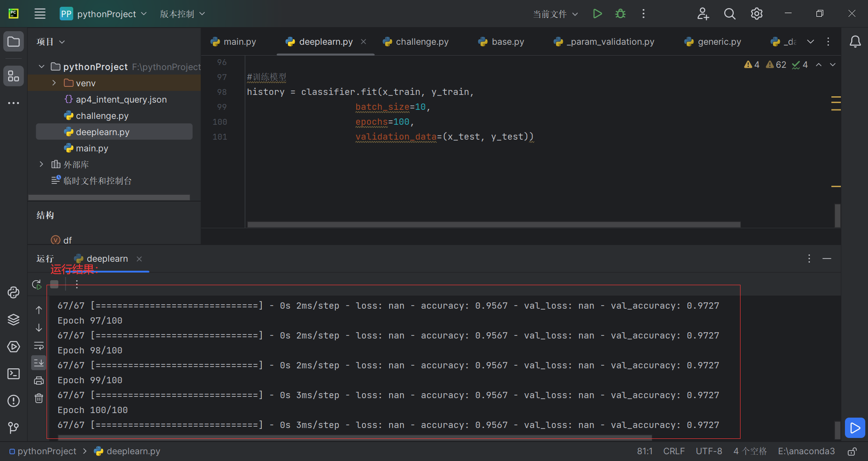Open more actions beside the debug button
Screen dimensions: 868x461
[x=643, y=14]
